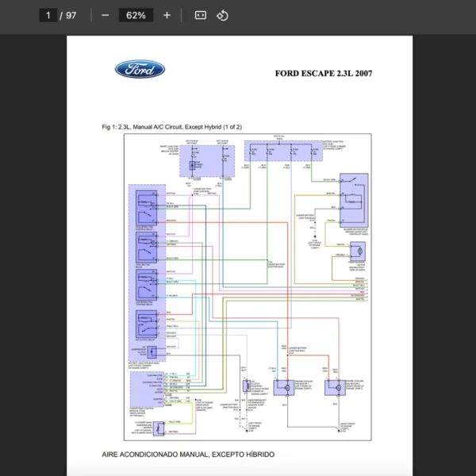Click the FORD ESCAPE 2.3L 2007 heading
This screenshot has width=476, height=476.
[323, 74]
